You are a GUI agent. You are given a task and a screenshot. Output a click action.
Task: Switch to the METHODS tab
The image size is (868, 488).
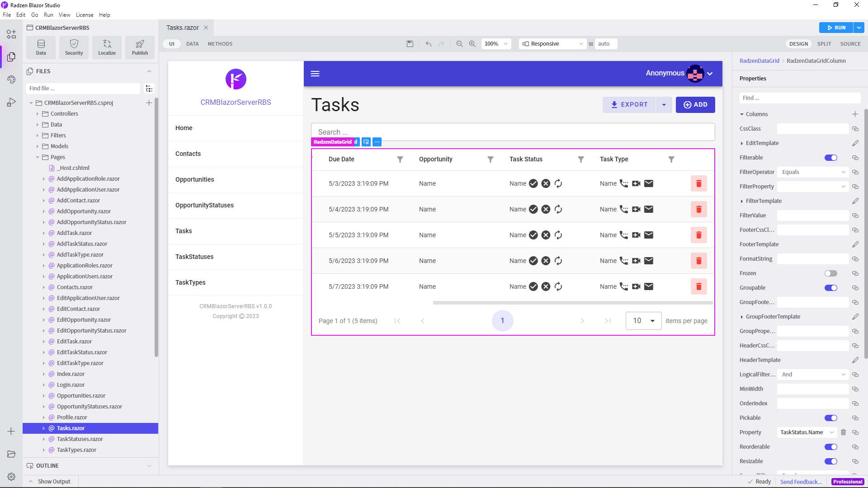220,44
